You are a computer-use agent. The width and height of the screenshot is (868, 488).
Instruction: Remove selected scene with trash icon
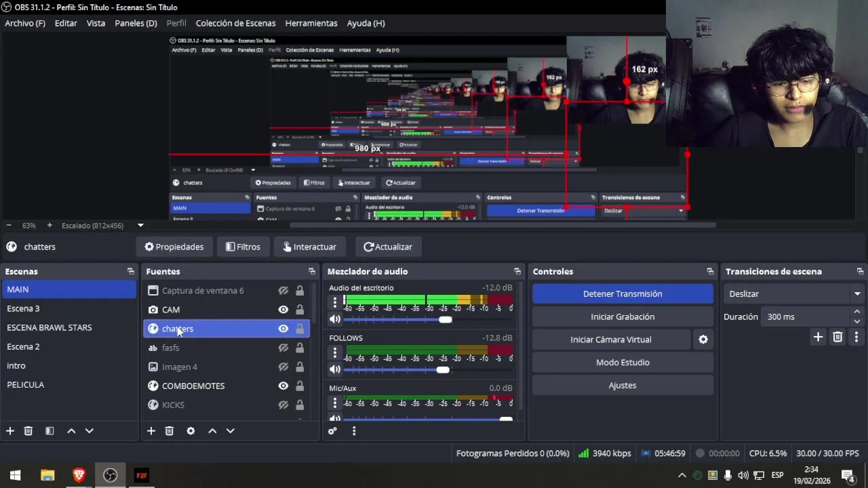point(28,431)
